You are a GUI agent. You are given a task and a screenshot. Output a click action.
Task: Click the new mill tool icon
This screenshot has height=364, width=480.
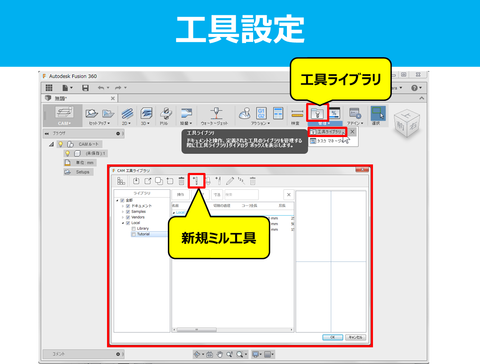196,181
